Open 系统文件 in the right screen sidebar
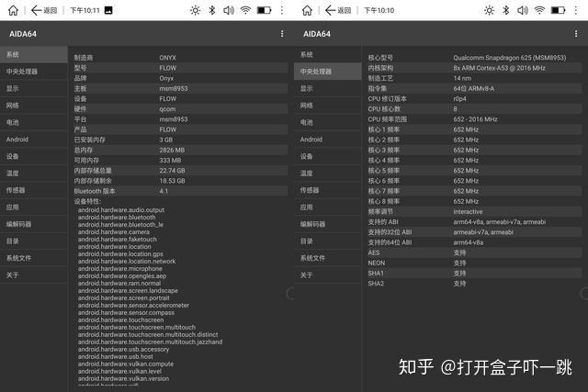The image size is (588, 392). 328,258
